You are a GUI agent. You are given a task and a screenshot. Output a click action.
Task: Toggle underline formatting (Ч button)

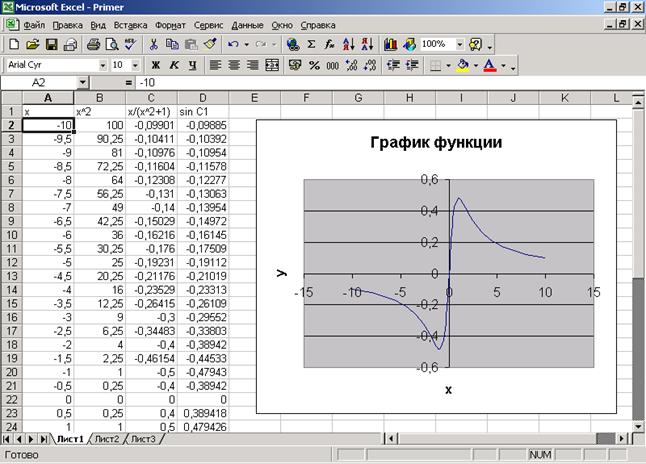pos(191,65)
